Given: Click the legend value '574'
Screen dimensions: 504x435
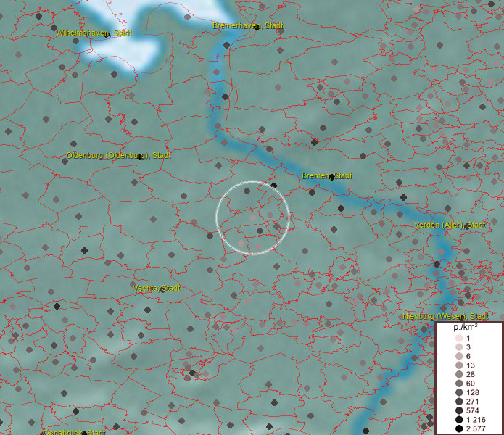Looking at the screenshot, I should tap(473, 410).
